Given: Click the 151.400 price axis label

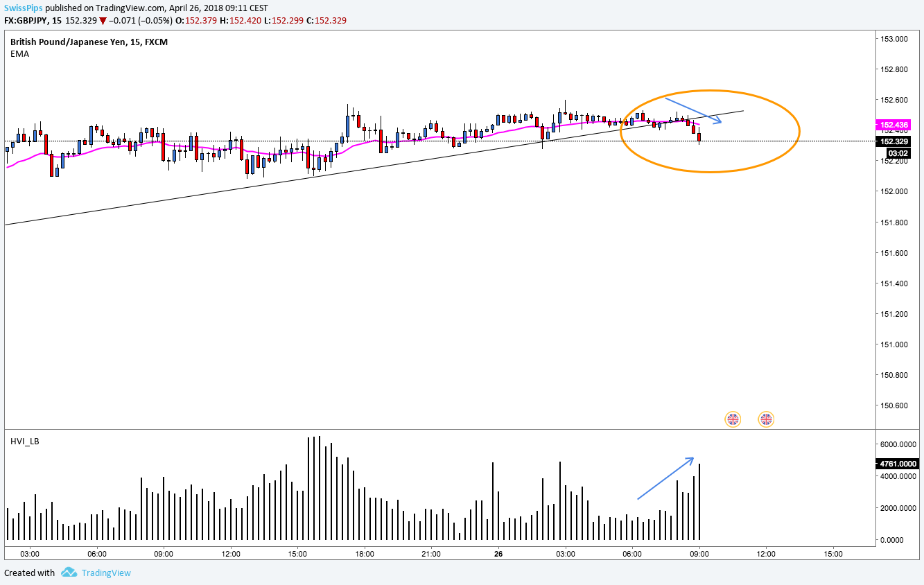Looking at the screenshot, I should click(x=894, y=283).
